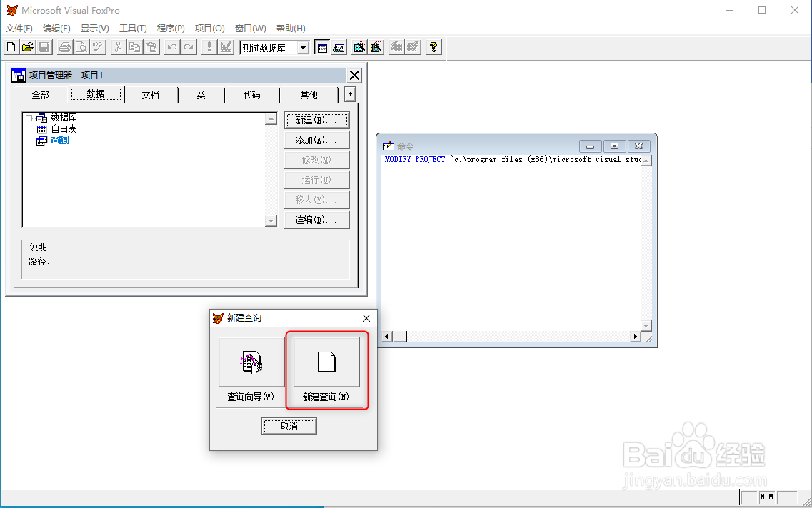Switch to the 其他 tab
This screenshot has height=508, width=812.
tap(309, 95)
